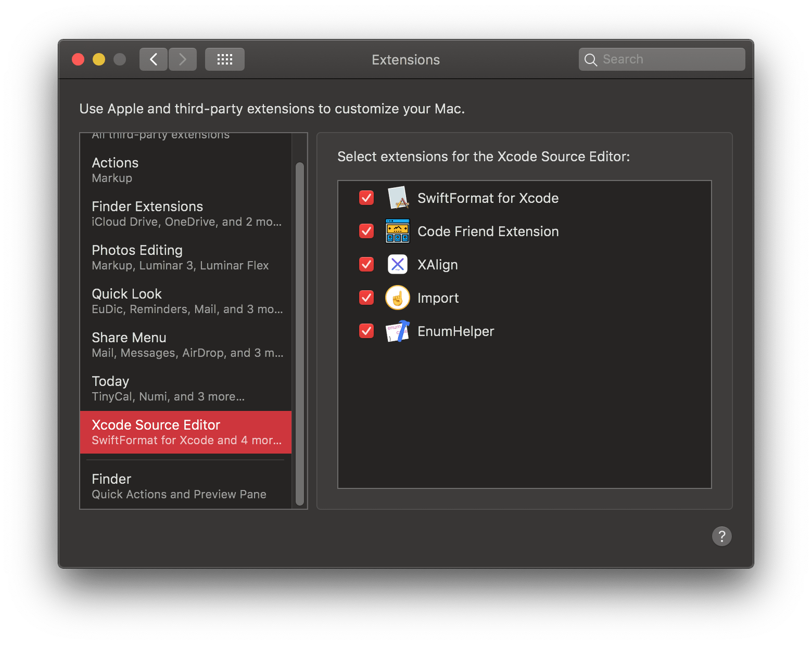This screenshot has height=645, width=812.
Task: Select the Actions category
Action: click(186, 170)
